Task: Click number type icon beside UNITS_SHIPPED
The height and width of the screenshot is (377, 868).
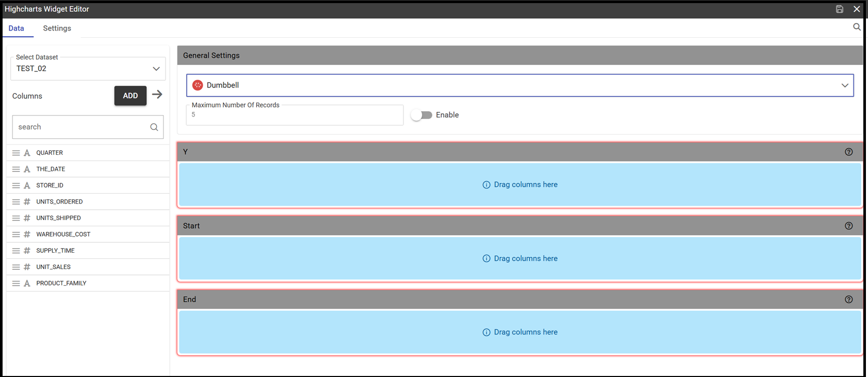Action: (27, 218)
